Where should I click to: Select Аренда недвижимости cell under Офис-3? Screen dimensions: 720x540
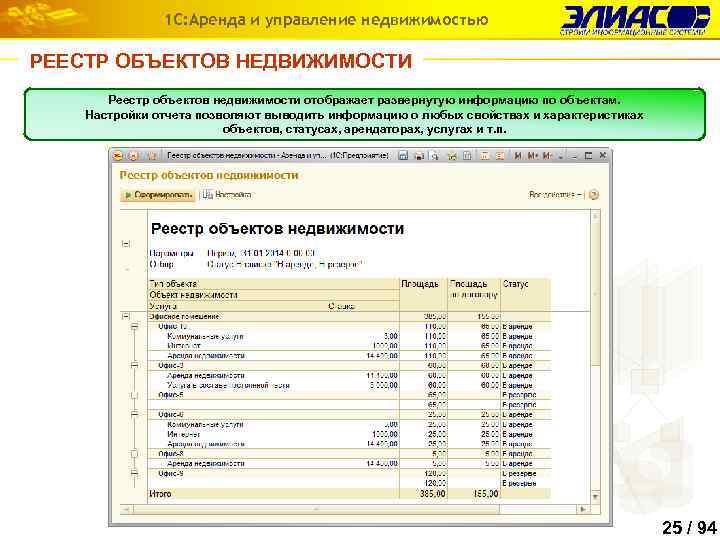206,376
